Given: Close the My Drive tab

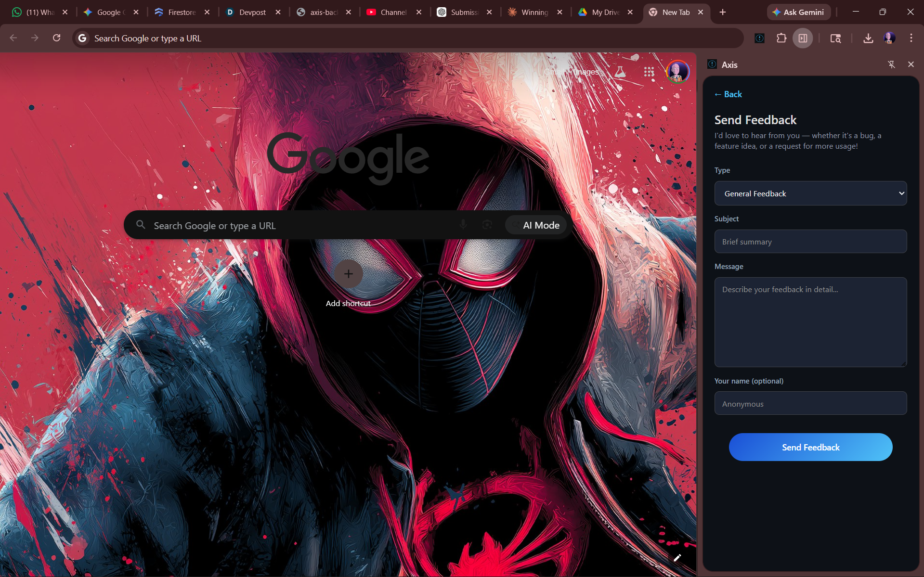Looking at the screenshot, I should [630, 12].
